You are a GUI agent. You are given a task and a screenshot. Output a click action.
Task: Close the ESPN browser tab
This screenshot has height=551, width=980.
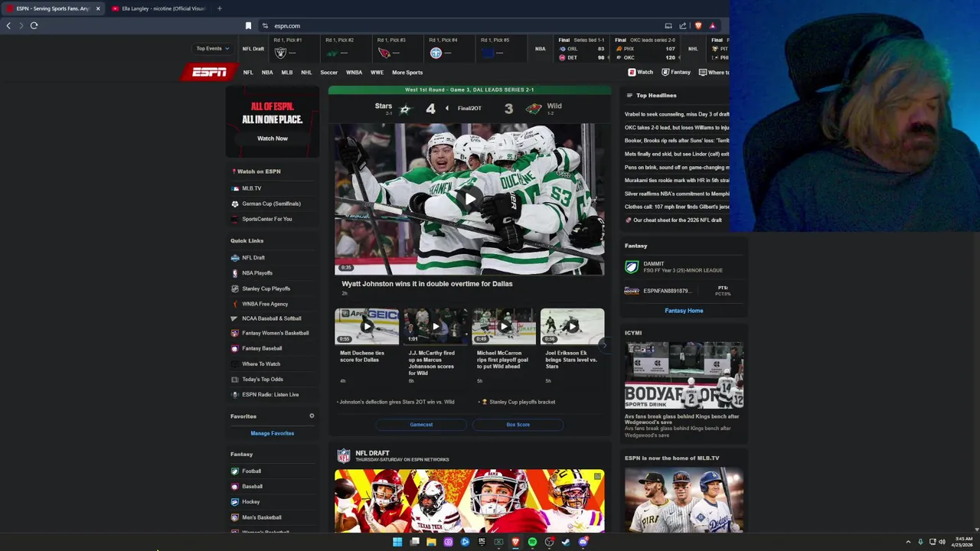pos(98,8)
